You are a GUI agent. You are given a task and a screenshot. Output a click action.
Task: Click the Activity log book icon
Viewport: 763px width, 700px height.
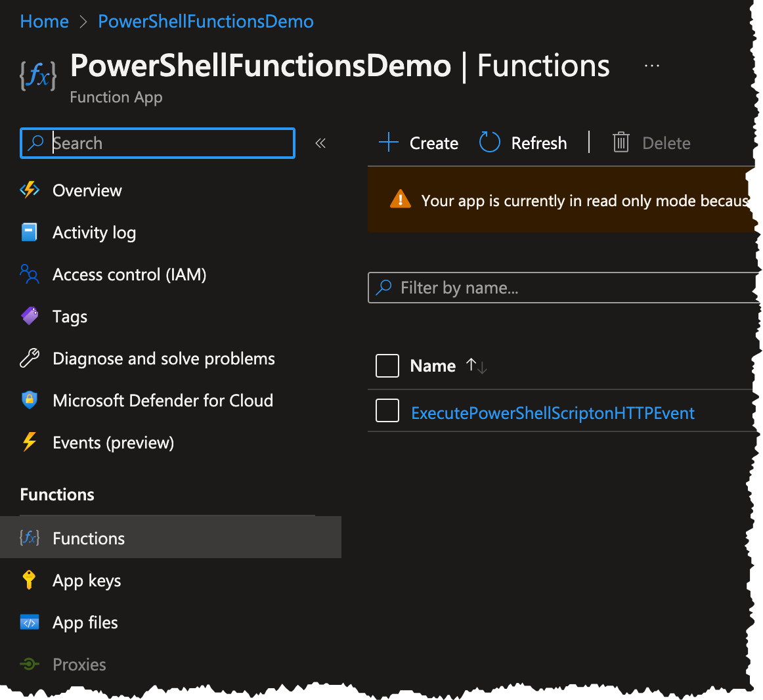(x=29, y=232)
